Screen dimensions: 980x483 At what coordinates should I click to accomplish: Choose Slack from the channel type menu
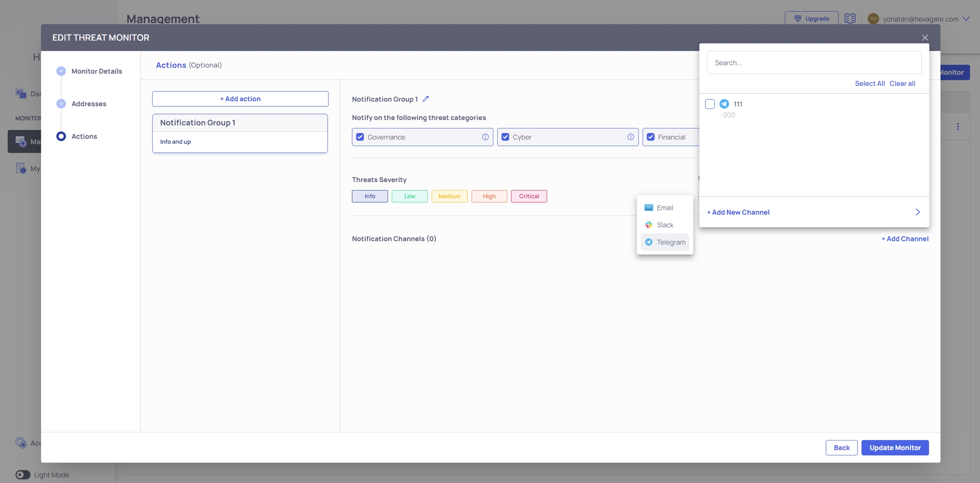pyautogui.click(x=664, y=225)
